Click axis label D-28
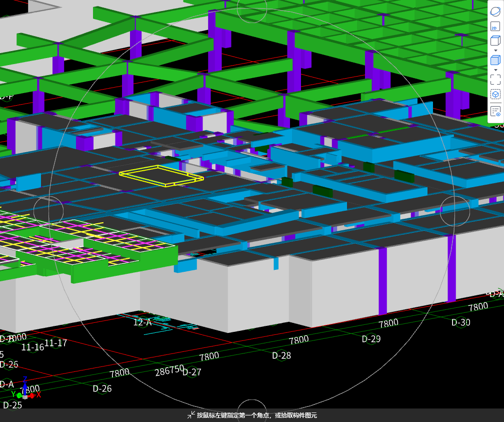 click(281, 356)
